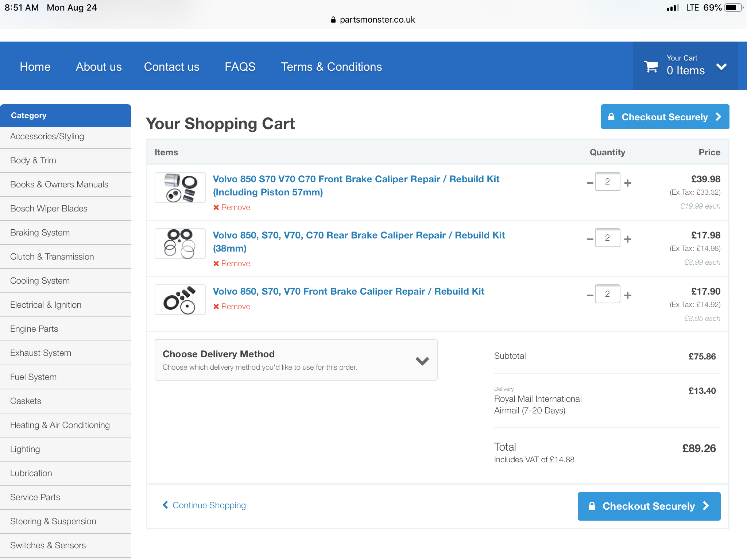This screenshot has width=747, height=560.
Task: Open the rear caliper kit product thumbnail
Action: (180, 244)
